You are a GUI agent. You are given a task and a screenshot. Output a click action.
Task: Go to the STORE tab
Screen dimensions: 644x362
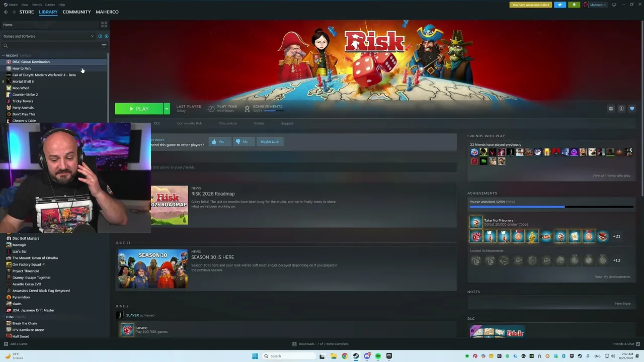[x=27, y=12]
